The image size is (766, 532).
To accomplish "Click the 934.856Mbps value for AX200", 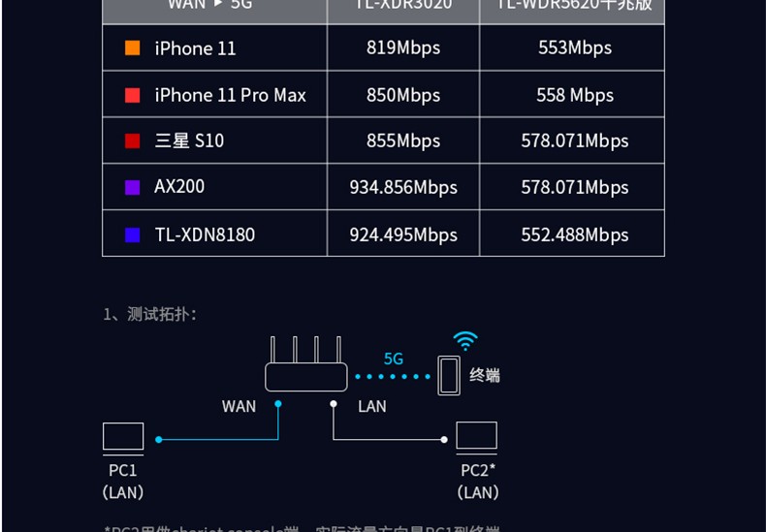I will (x=403, y=187).
